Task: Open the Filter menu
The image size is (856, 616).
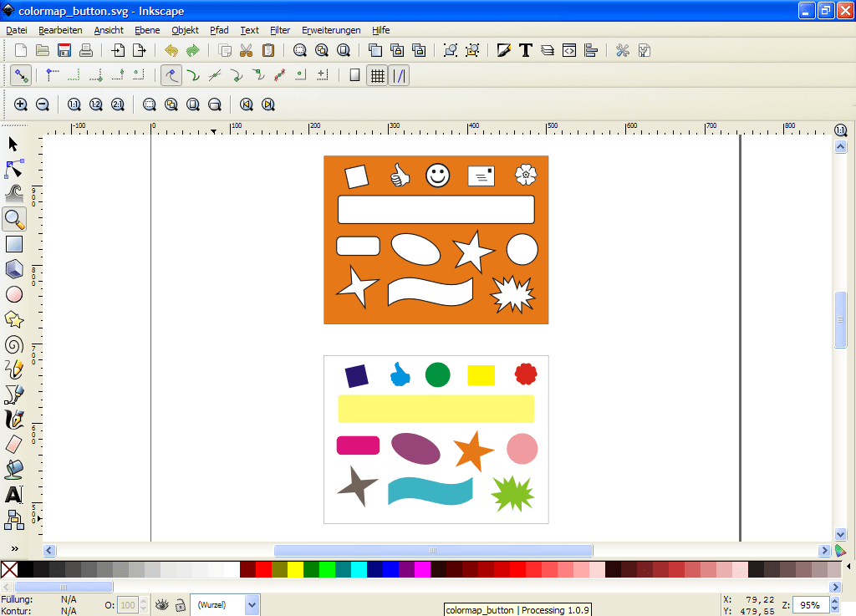Action: pos(280,30)
